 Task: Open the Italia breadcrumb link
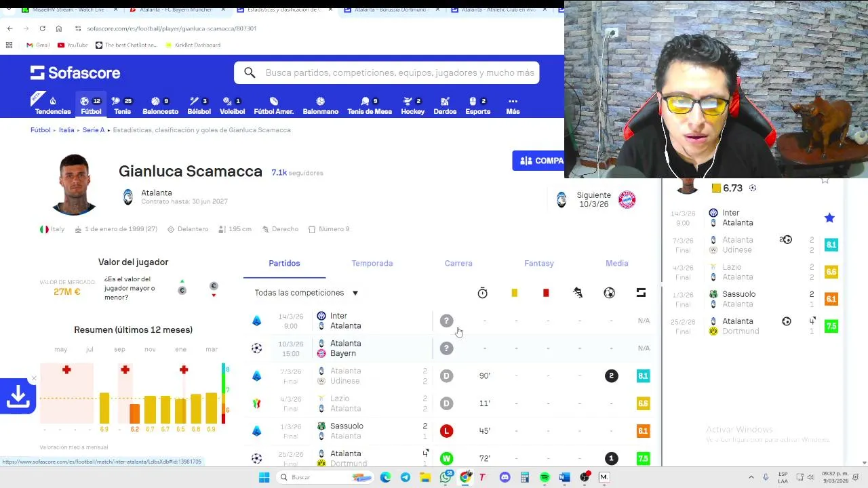pos(66,129)
